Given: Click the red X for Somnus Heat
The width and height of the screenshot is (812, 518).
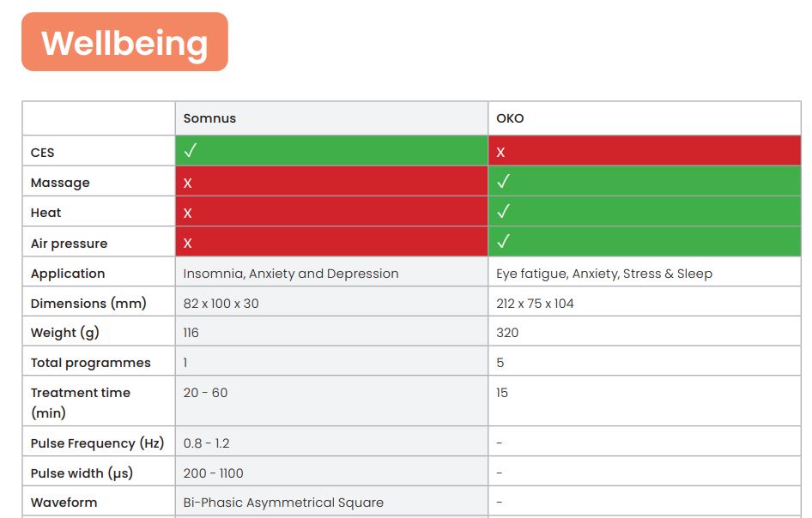Looking at the screenshot, I should [187, 213].
